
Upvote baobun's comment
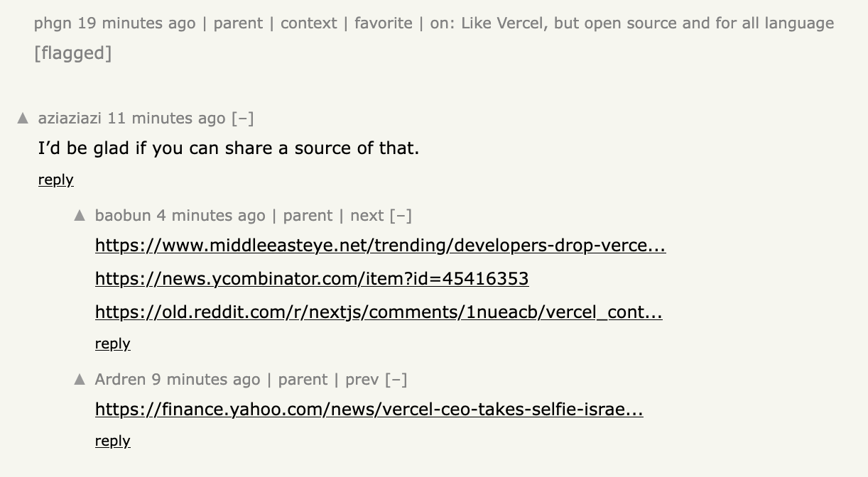(80, 215)
